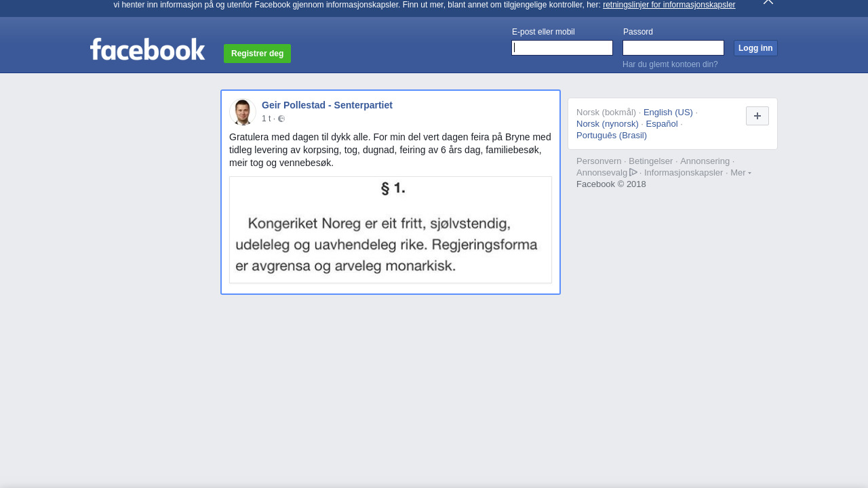Switch language to Norsk (nynorsk)
Image resolution: width=868 pixels, height=488 pixels.
pyautogui.click(x=608, y=123)
